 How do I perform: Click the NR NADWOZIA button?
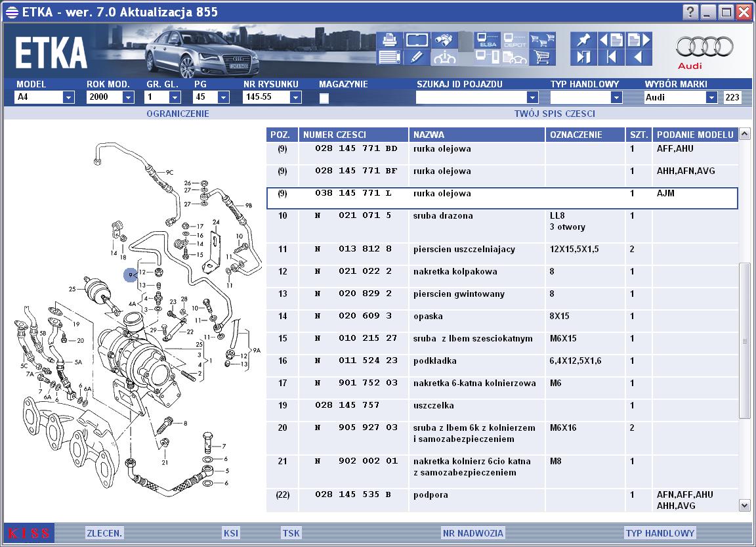[473, 533]
